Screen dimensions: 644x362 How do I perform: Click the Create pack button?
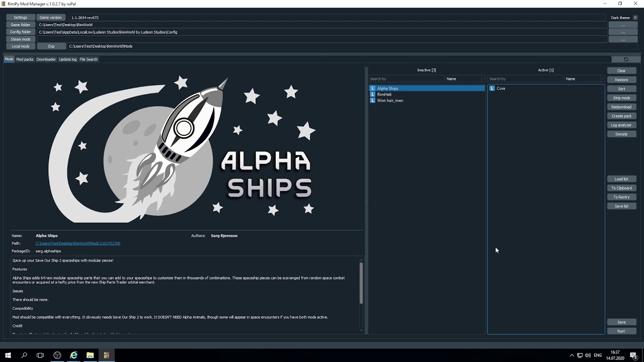click(x=621, y=116)
